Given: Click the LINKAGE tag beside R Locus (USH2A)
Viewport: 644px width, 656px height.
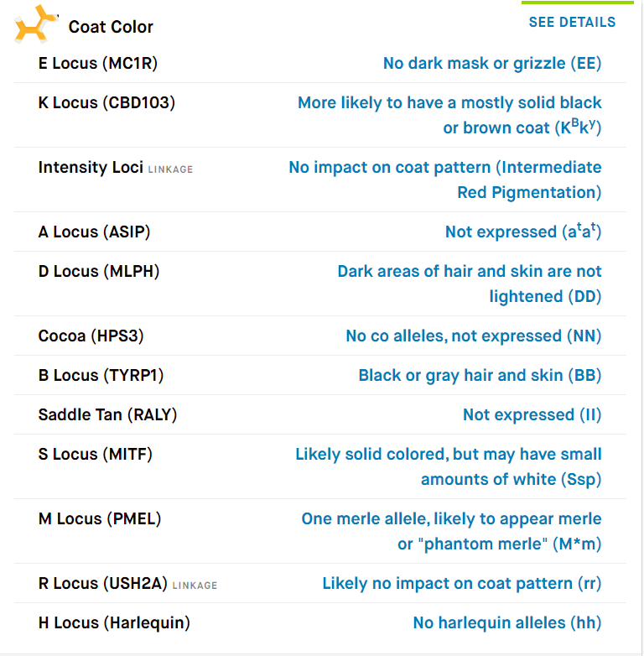Looking at the screenshot, I should 195,586.
